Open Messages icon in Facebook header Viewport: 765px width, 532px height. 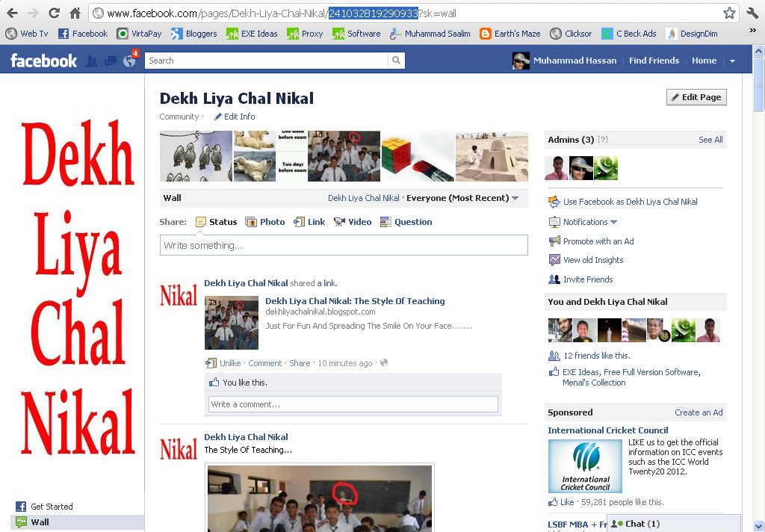pyautogui.click(x=111, y=61)
